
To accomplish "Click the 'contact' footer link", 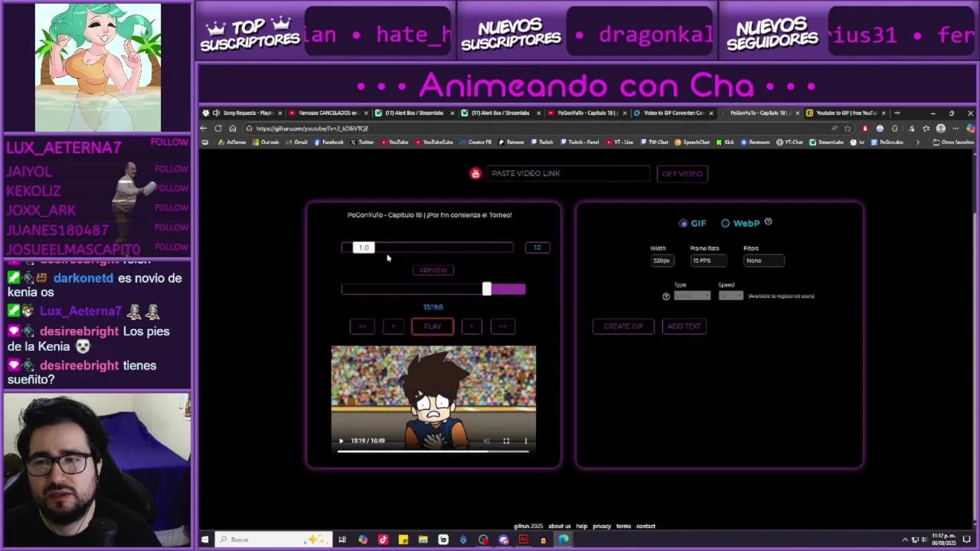I will (645, 526).
